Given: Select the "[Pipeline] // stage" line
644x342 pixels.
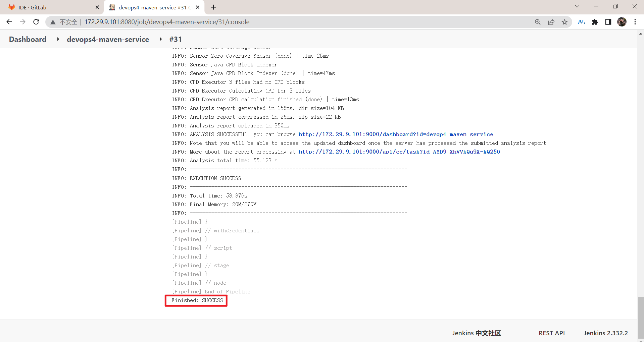Looking at the screenshot, I should [201, 265].
